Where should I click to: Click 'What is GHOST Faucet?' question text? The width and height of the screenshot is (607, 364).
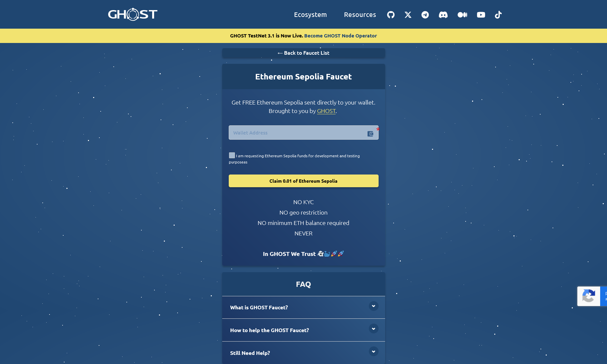(x=259, y=307)
